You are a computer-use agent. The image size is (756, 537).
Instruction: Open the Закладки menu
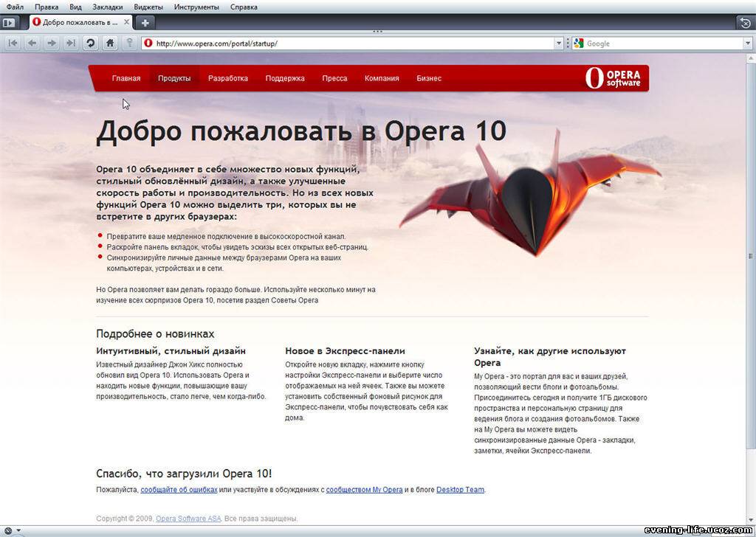coord(108,7)
